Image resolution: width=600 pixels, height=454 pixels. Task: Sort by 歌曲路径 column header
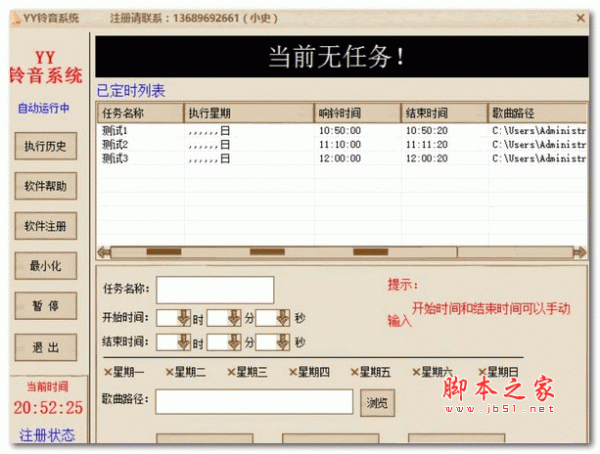(x=537, y=113)
